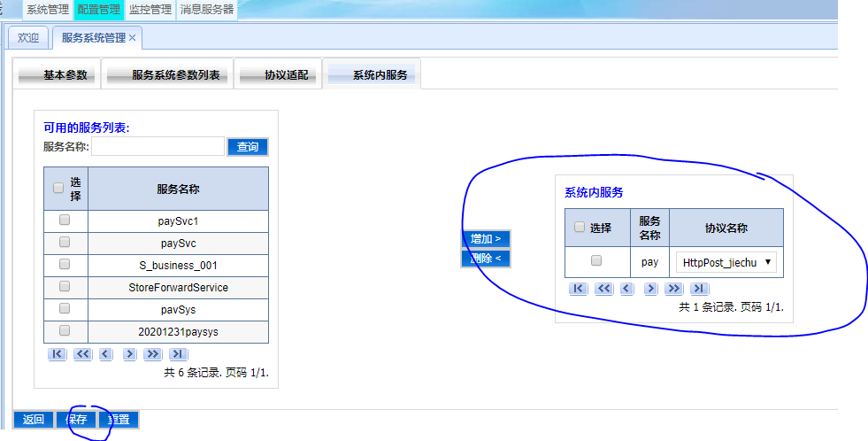Toggle select-all checkbox in available services header
Viewport: 868px width, 441px height.
click(x=58, y=188)
